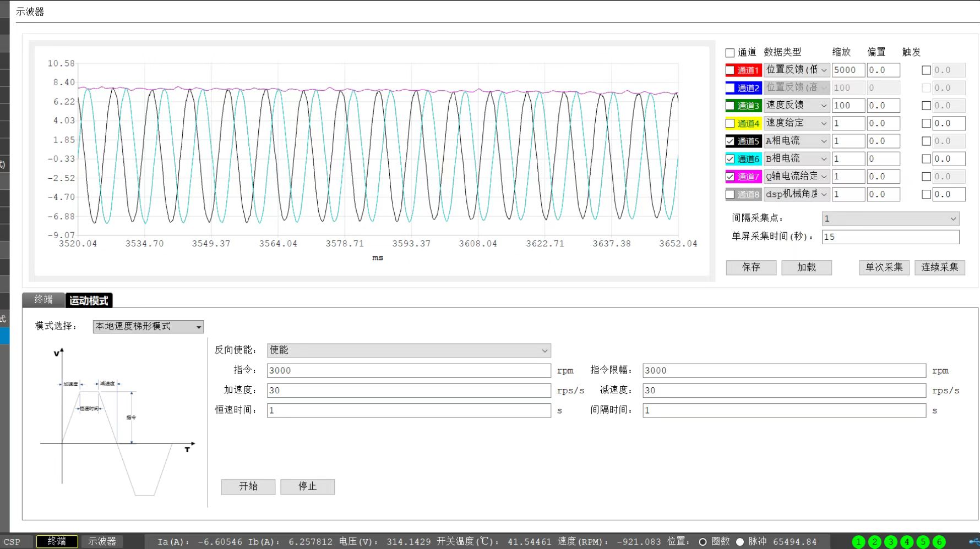Open channel 7 Q轴电流给定 dropdown

[797, 176]
